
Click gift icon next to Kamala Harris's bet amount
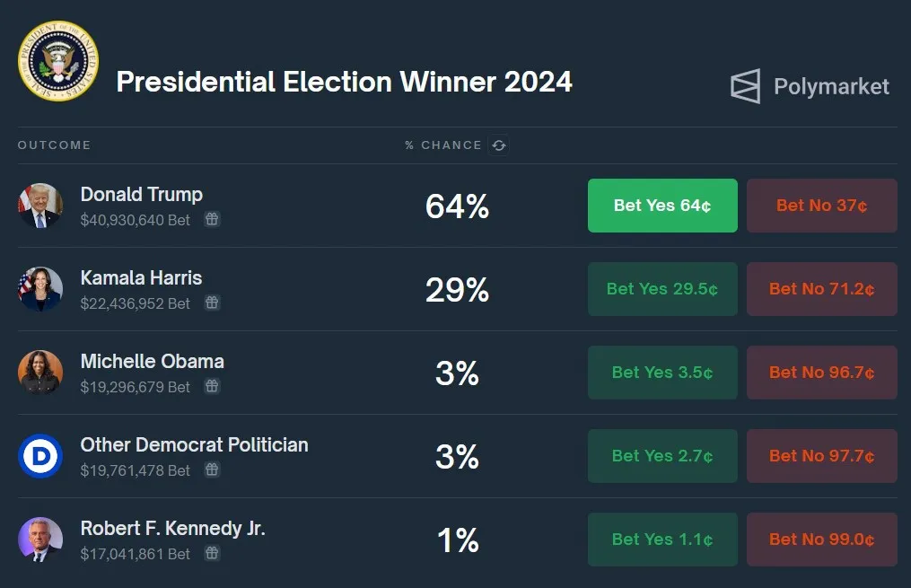[x=212, y=303]
